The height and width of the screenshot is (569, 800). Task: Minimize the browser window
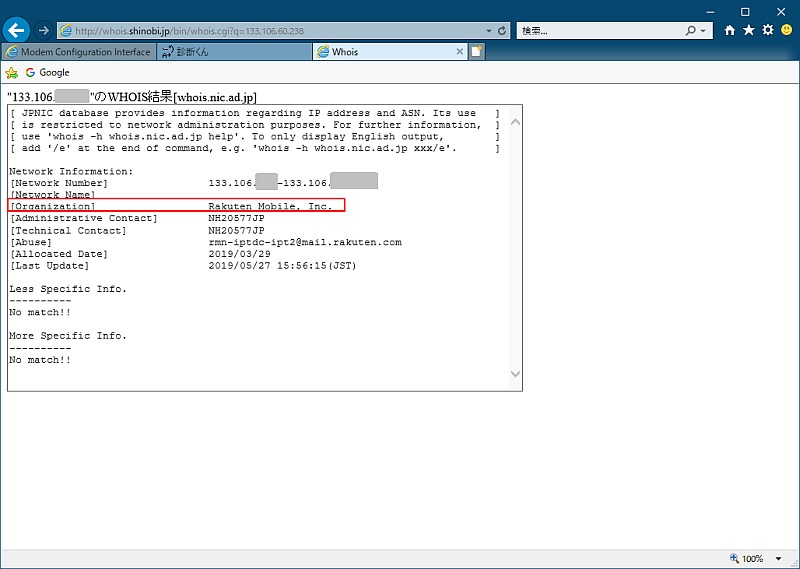pos(710,12)
